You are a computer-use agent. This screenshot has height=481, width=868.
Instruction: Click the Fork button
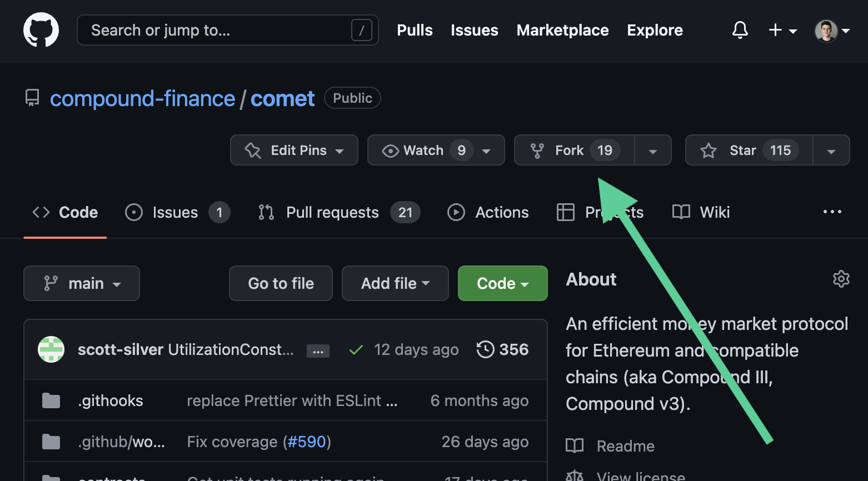coord(575,150)
